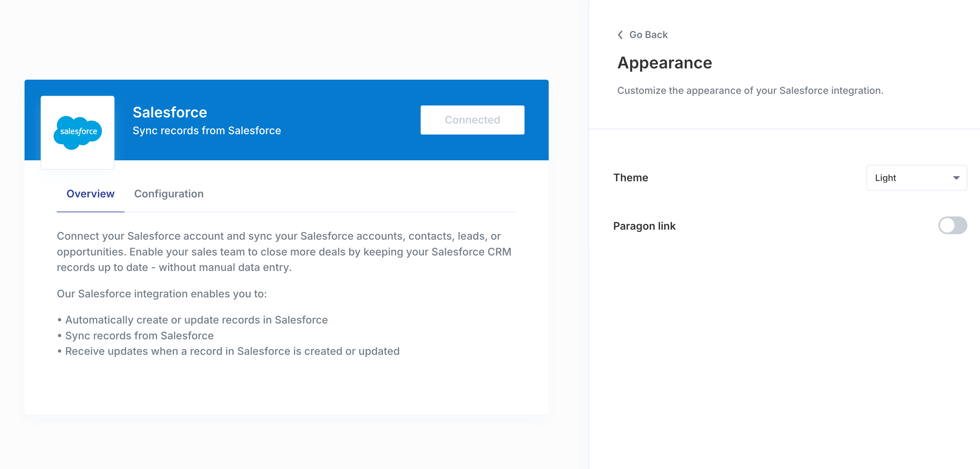
Task: Switch to the Overview tab
Action: pyautogui.click(x=91, y=194)
